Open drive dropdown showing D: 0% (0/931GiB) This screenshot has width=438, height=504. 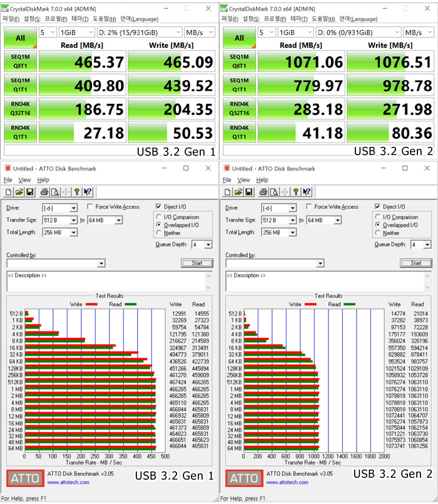[x=359, y=33]
